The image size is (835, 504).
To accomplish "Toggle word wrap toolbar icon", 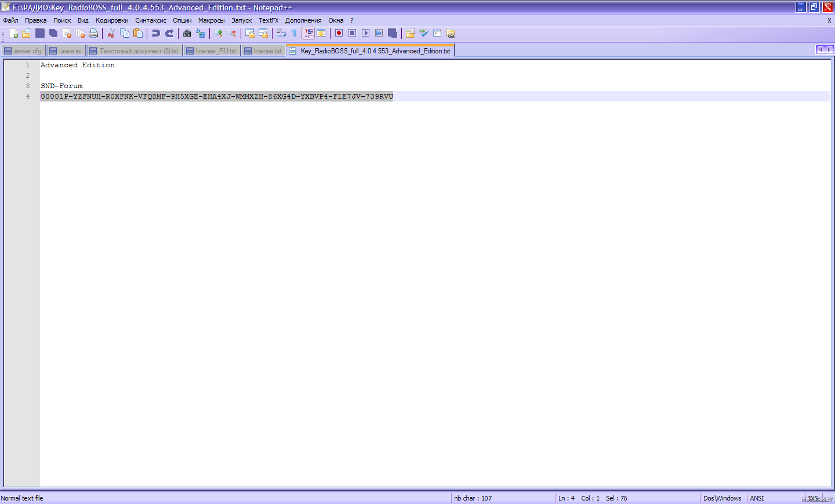I will (281, 34).
